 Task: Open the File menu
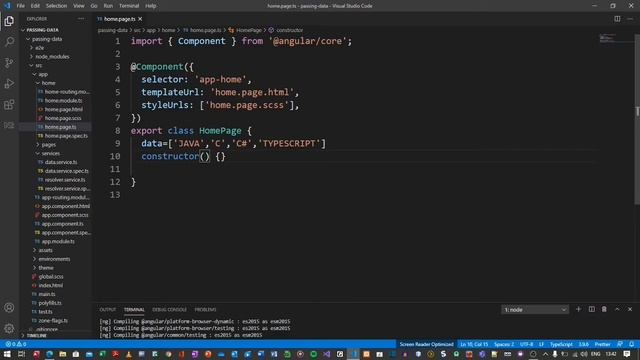[20, 6]
